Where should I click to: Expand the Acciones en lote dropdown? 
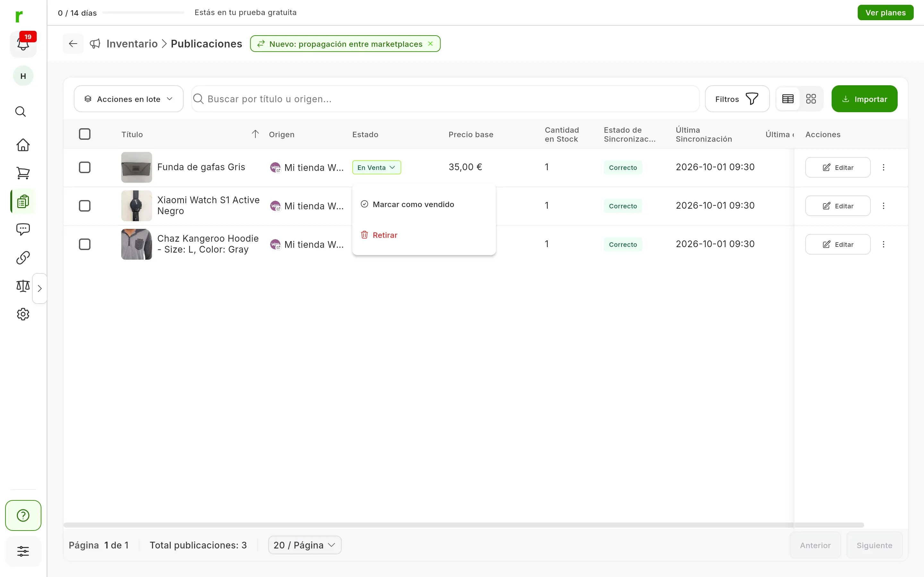[129, 99]
